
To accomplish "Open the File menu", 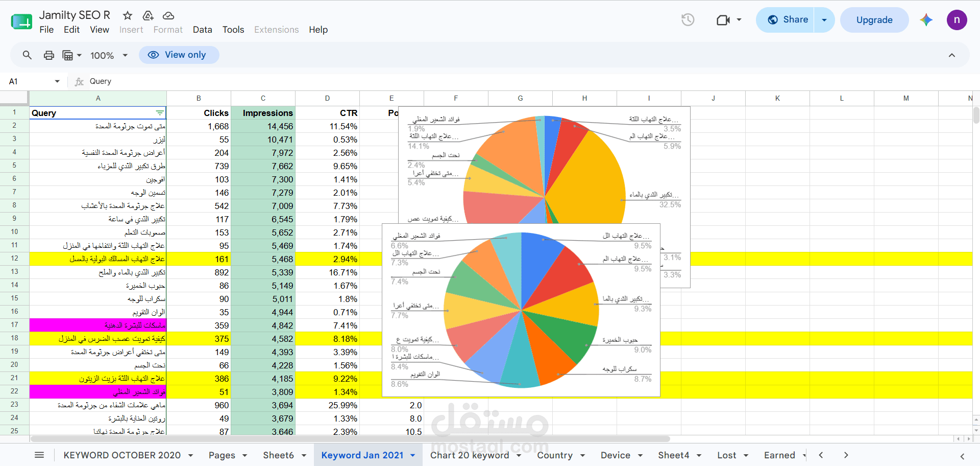I will 46,30.
